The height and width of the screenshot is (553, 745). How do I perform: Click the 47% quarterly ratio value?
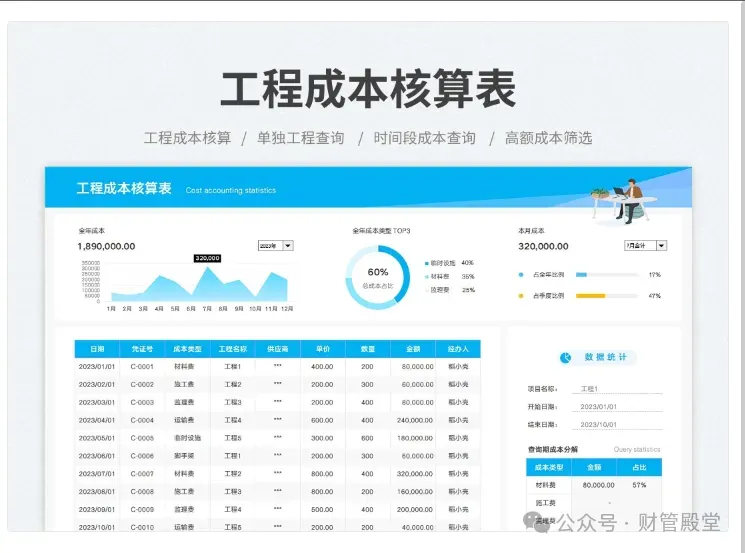point(655,296)
